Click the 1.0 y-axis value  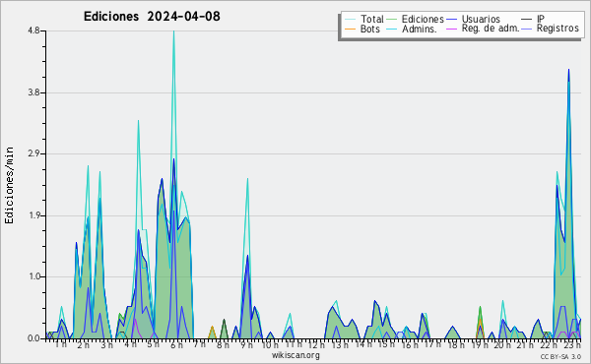33,277
